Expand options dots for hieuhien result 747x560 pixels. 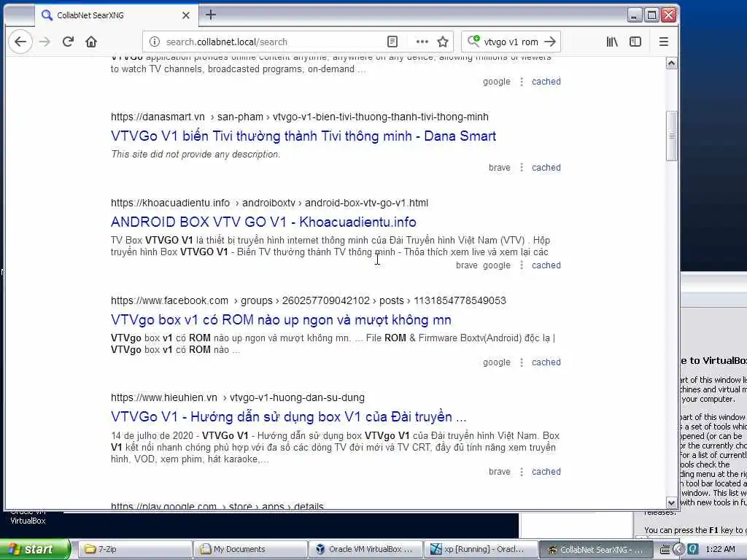pyautogui.click(x=522, y=472)
